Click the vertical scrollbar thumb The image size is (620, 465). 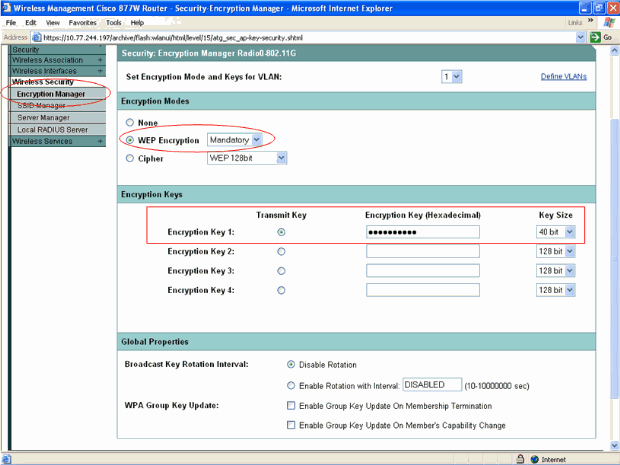614,259
